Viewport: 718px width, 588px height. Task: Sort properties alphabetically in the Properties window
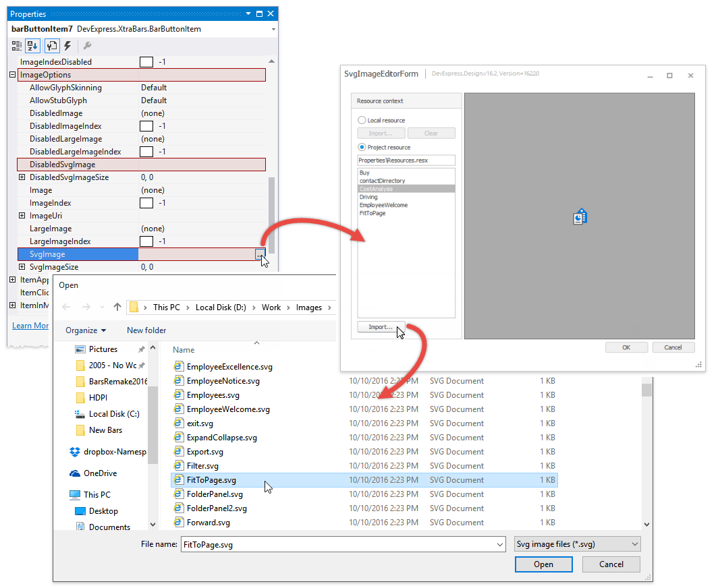click(x=32, y=46)
